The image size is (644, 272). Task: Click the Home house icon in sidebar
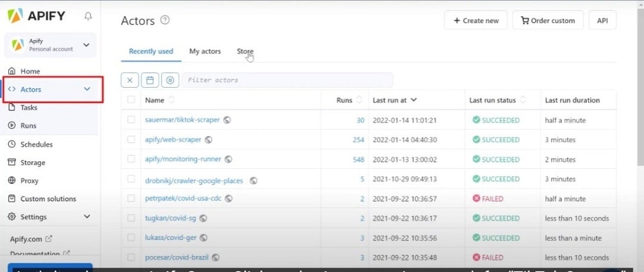point(12,71)
